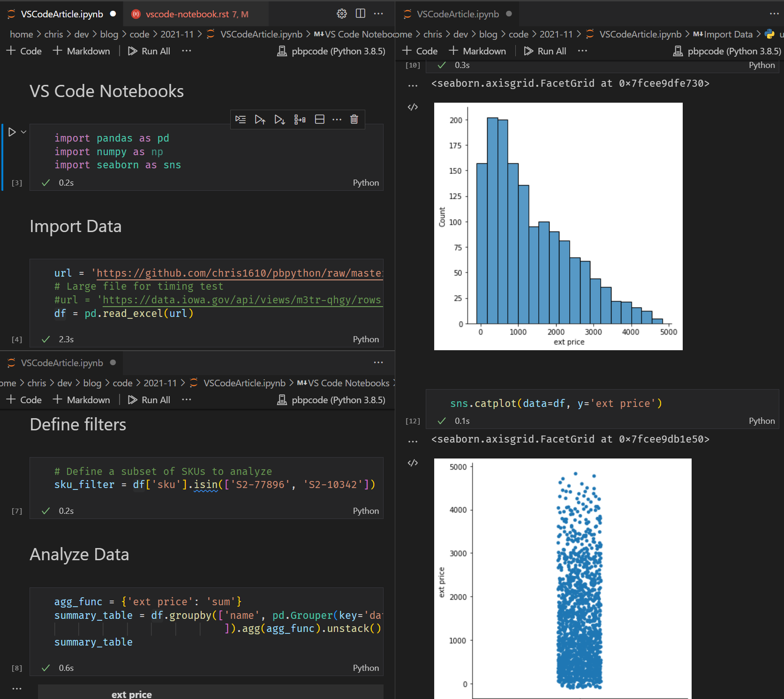Run the import pandas cell
The image size is (784, 699).
pos(12,132)
